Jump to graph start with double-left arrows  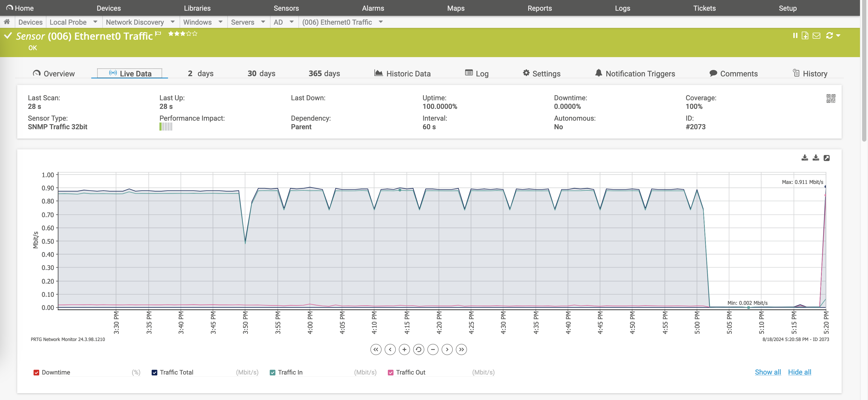click(376, 350)
